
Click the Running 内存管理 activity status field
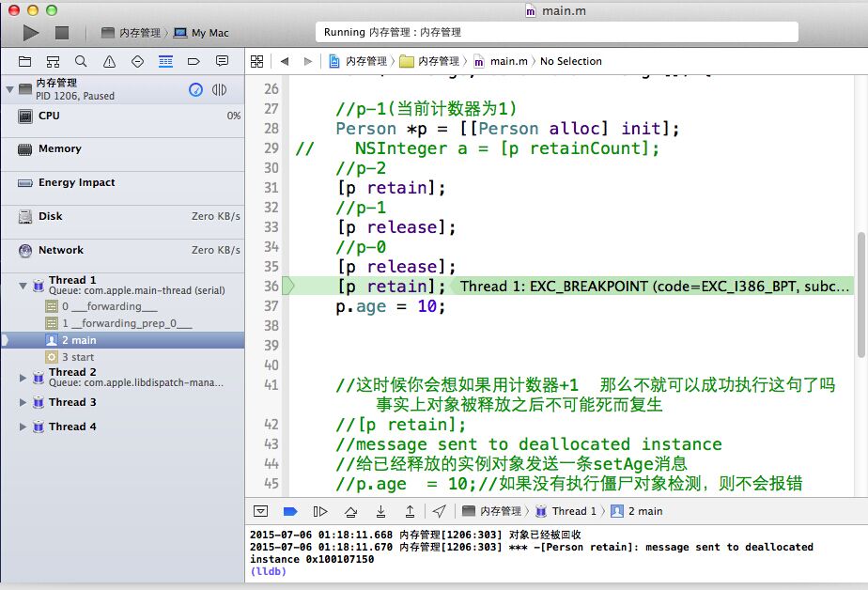click(557, 33)
